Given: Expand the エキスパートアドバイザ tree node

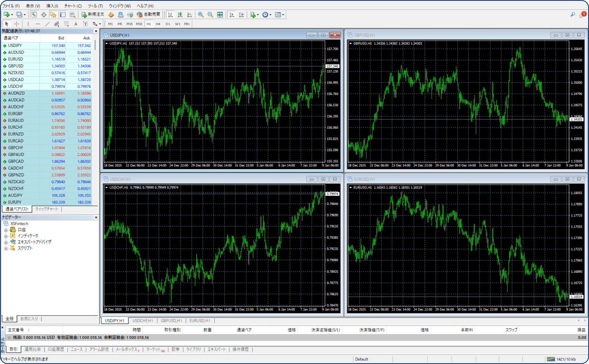Looking at the screenshot, I should pyautogui.click(x=6, y=242).
